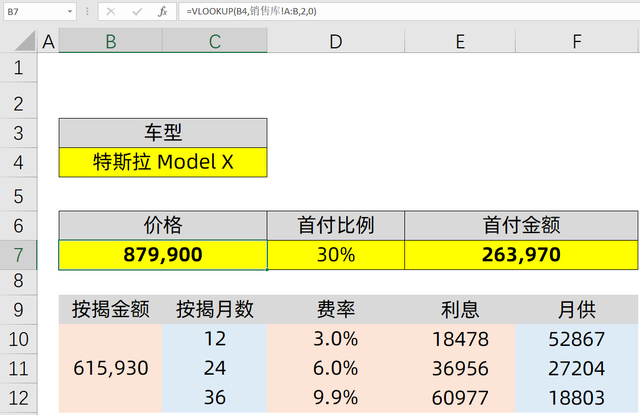
Task: Click the 月供 column heading
Action: pos(577,310)
